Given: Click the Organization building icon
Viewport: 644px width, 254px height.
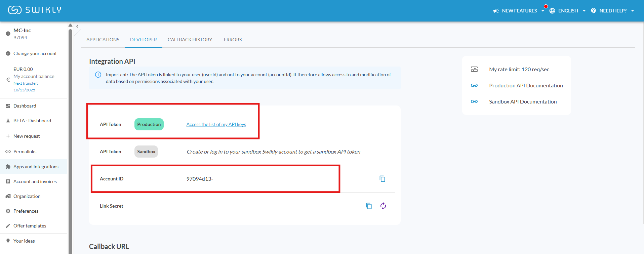Looking at the screenshot, I should point(8,196).
